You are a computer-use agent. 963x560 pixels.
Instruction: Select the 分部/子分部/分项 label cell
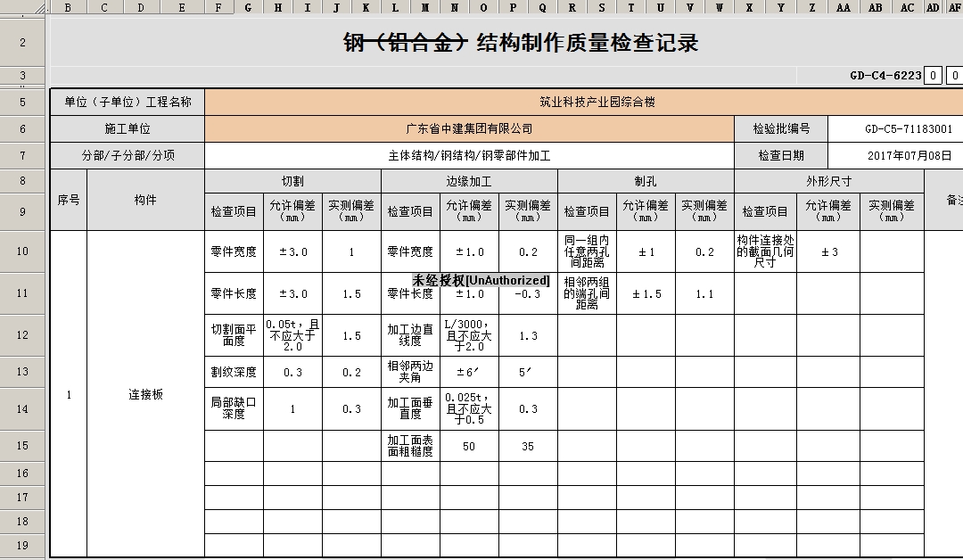128,155
